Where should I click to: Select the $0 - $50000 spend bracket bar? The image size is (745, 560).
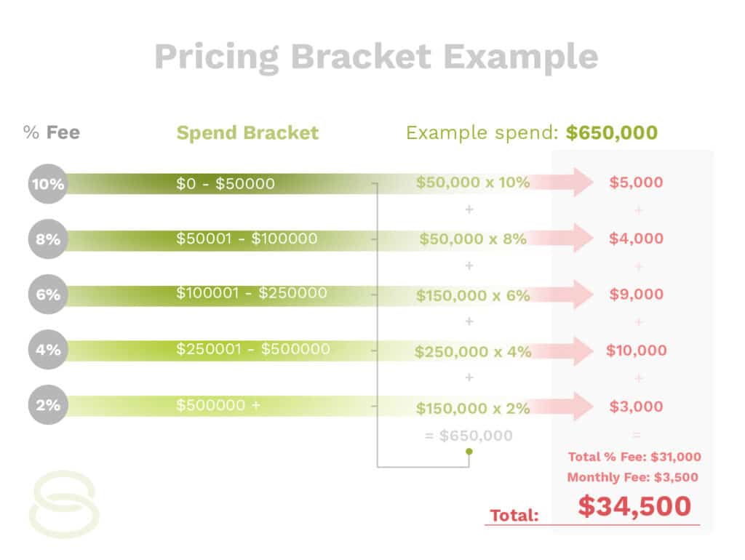point(223,184)
